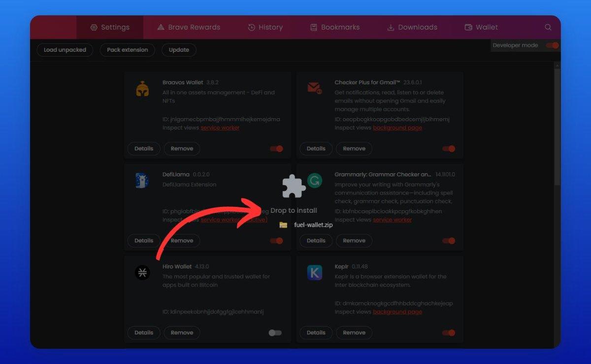This screenshot has width=591, height=364.
Task: Click the Pack extension button
Action: pyautogui.click(x=128, y=50)
